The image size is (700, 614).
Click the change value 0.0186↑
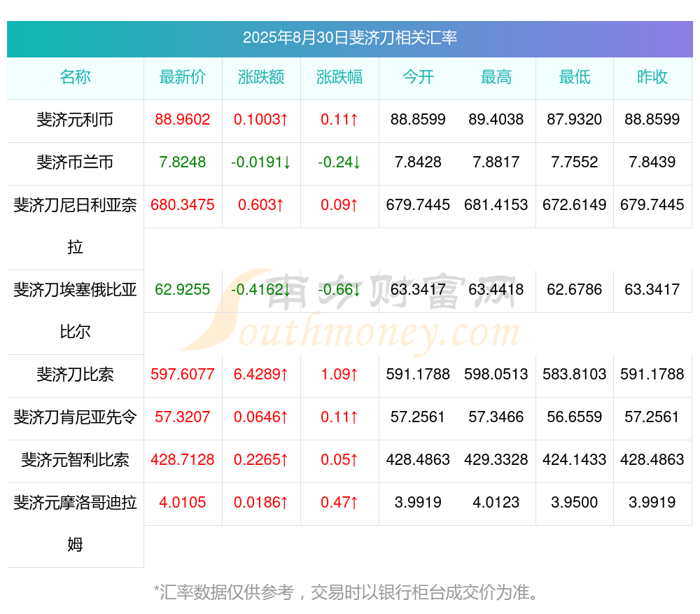point(261,502)
